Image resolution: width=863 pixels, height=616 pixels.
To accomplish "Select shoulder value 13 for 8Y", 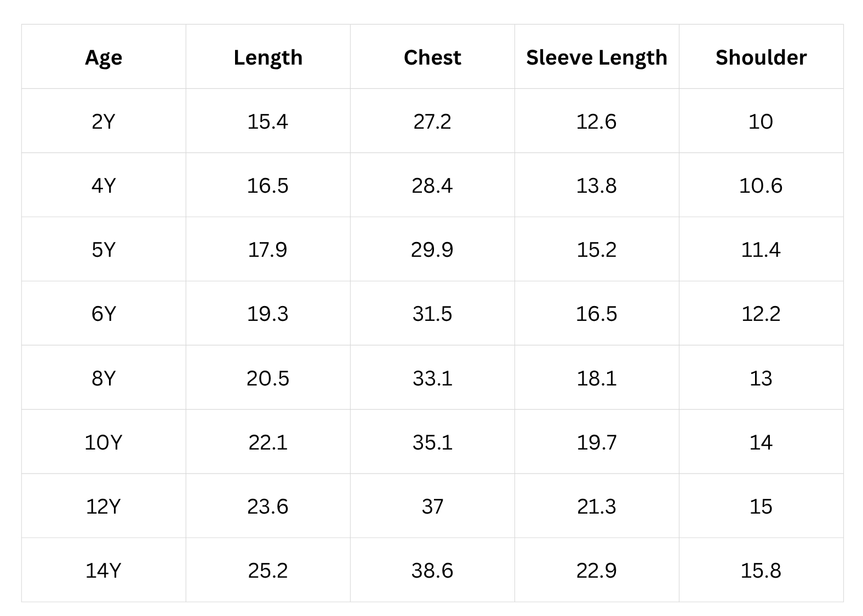I will pos(761,378).
